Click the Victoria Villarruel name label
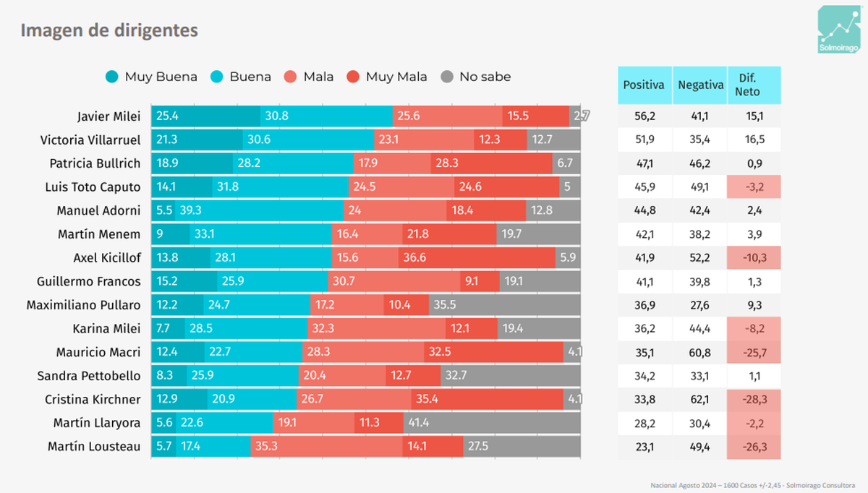 [x=90, y=140]
